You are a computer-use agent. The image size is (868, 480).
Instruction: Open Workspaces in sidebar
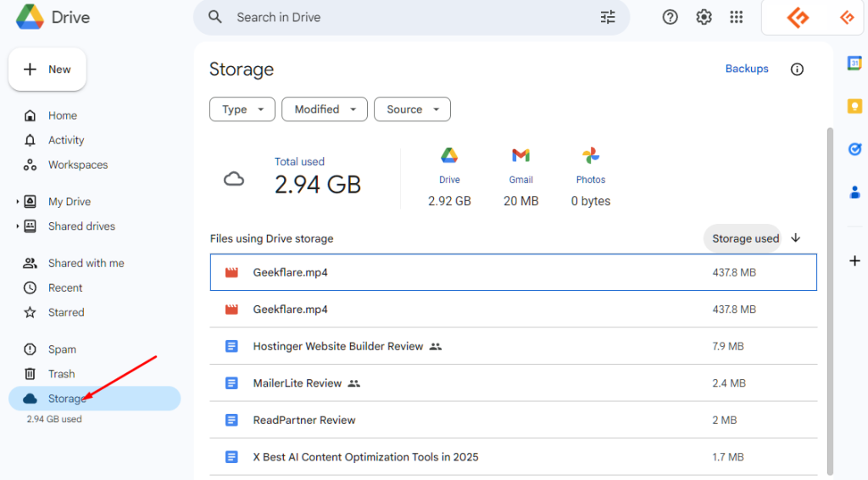[77, 165]
